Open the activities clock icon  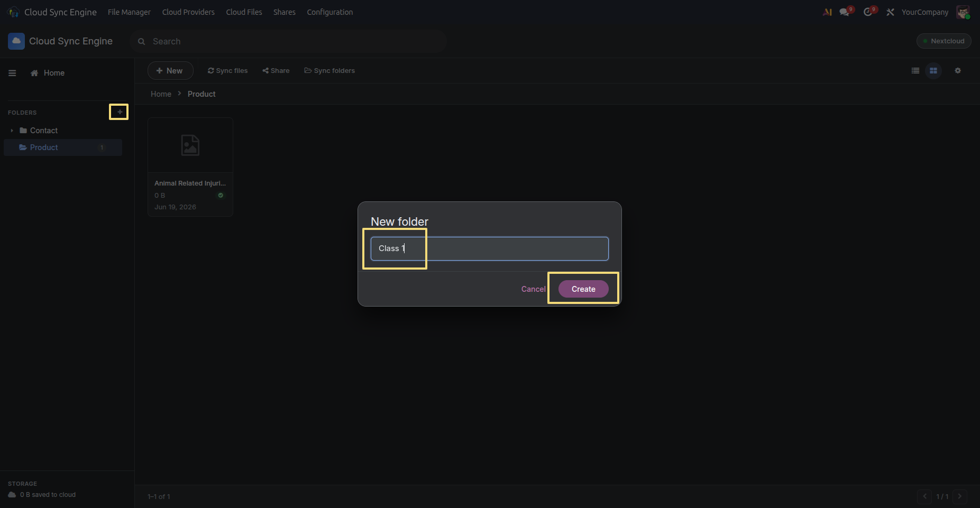(869, 12)
